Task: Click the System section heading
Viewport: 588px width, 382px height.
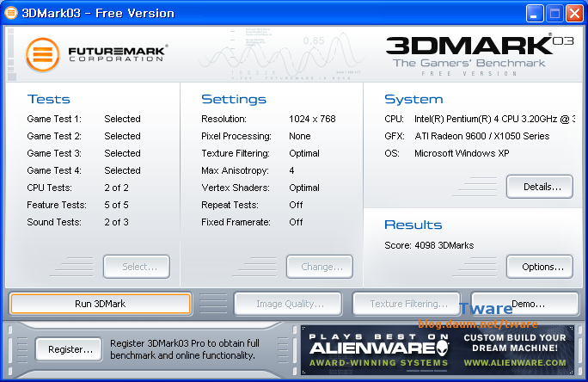Action: click(x=413, y=99)
